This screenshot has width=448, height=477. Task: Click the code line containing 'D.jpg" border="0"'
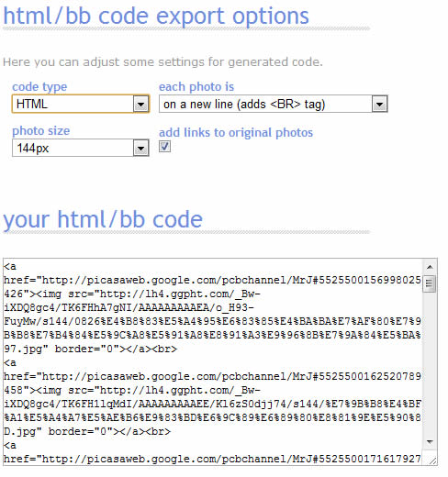87,431
